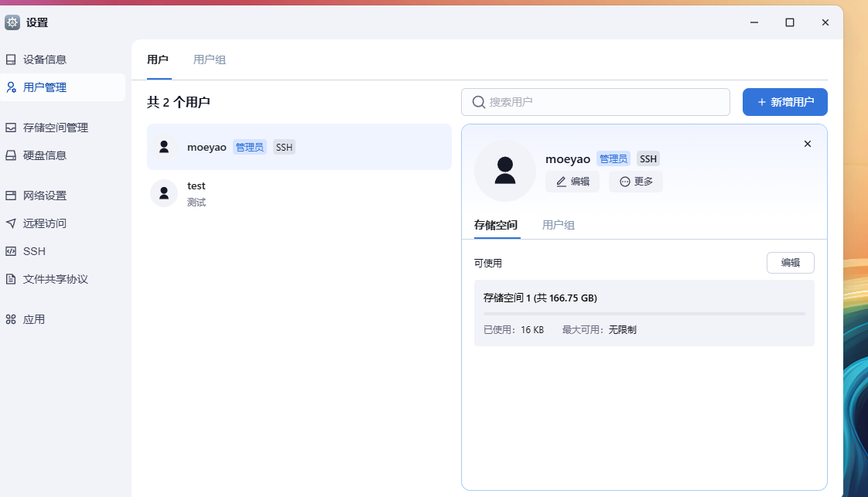Click the 存储空间 1 usage bar
Screen dimensions: 868x497
point(644,314)
